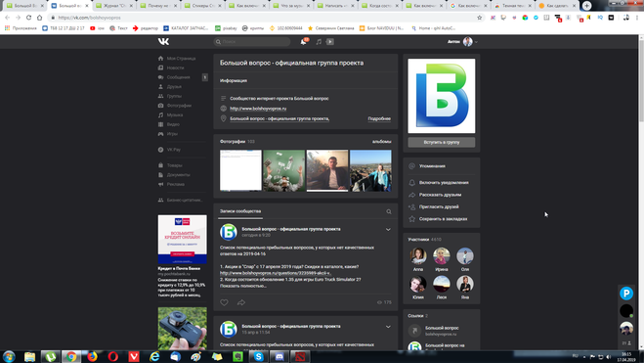Click the group's big Б avatar image

pos(442,96)
